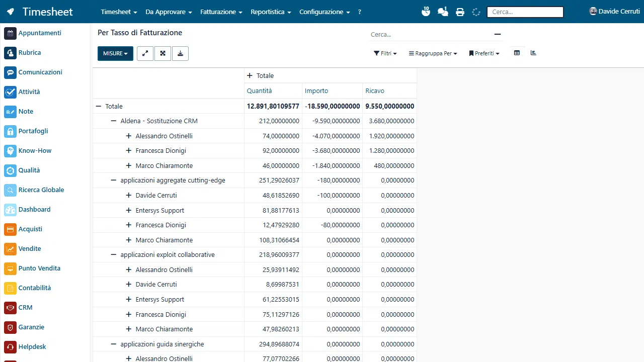The width and height of the screenshot is (644, 362).
Task: Open the Vendite chart icon
Action: coord(10,249)
